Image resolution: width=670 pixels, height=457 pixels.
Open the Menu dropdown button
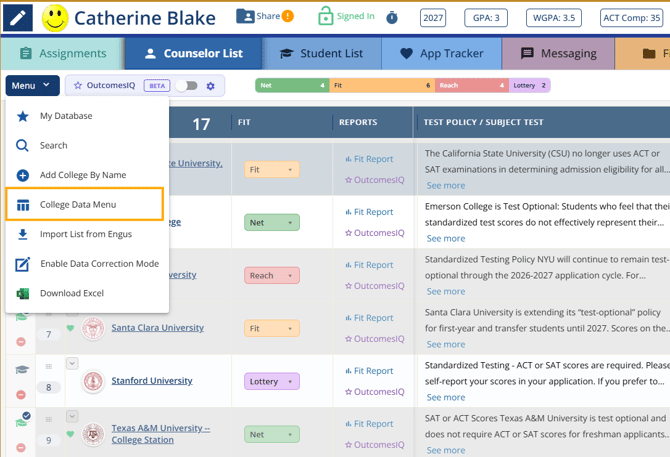tap(32, 85)
